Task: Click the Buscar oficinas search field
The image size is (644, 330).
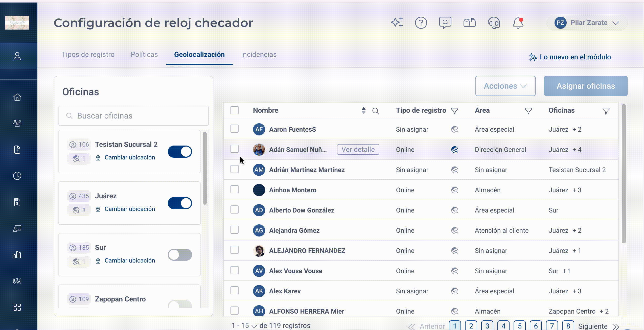Action: click(133, 116)
